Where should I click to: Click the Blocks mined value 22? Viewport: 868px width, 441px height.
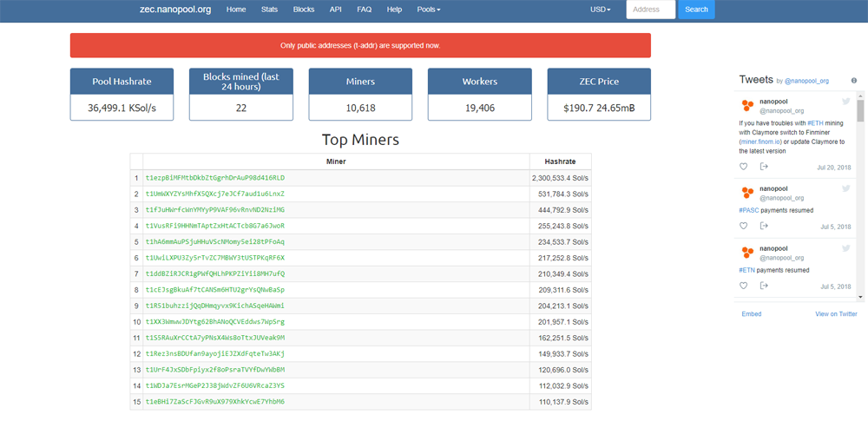(240, 108)
